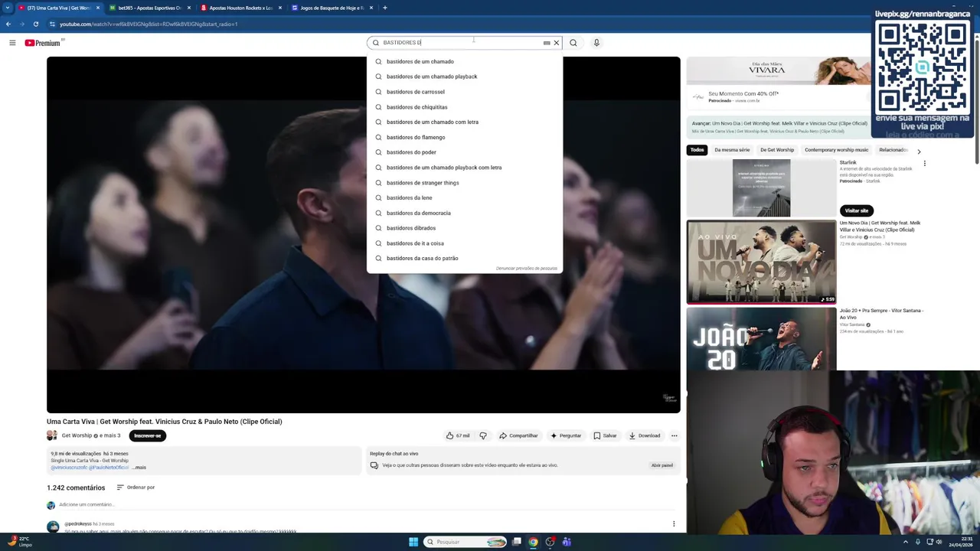Screen dimensions: 980x551
Task: Open Microsoft Teams from the taskbar
Action: [x=567, y=542]
